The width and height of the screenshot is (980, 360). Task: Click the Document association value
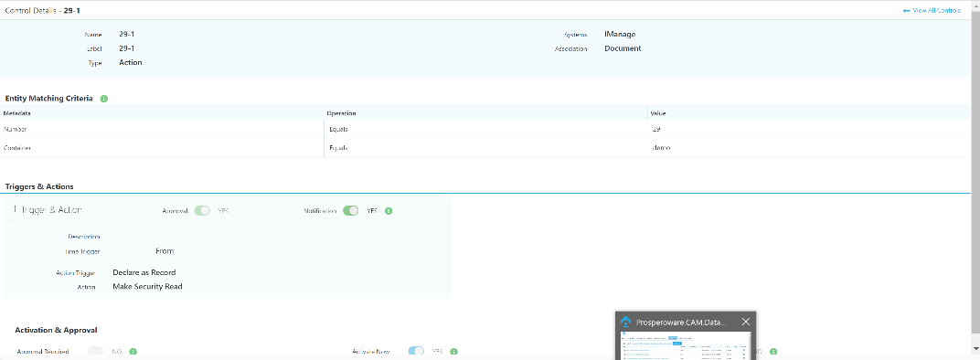[623, 48]
